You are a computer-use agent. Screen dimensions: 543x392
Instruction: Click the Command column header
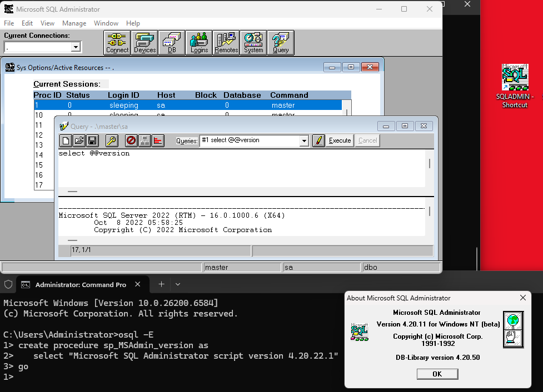click(289, 95)
